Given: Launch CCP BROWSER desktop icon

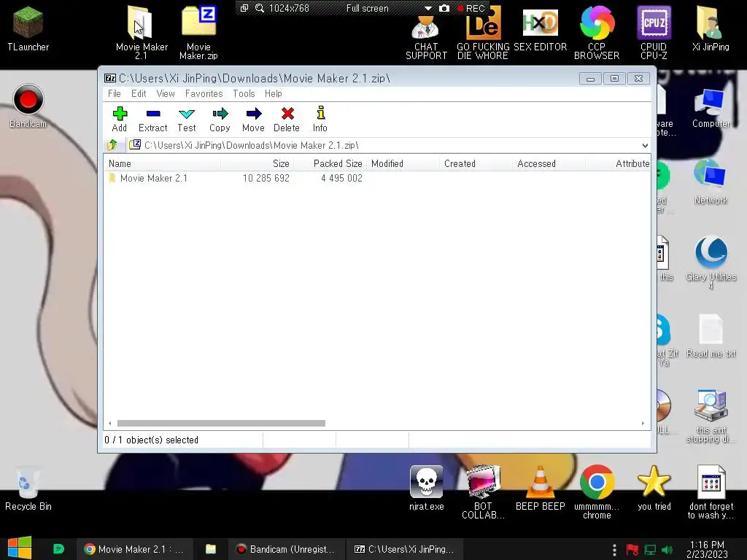Looking at the screenshot, I should pyautogui.click(x=597, y=32).
